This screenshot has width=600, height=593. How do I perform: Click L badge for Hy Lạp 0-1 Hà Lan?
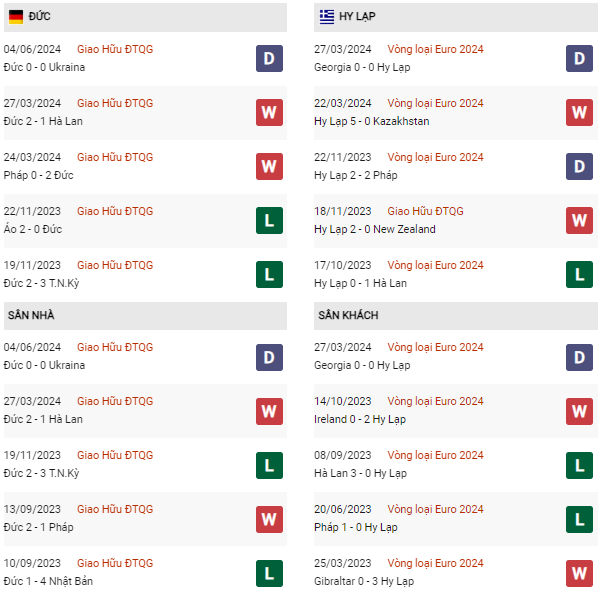coord(579,274)
